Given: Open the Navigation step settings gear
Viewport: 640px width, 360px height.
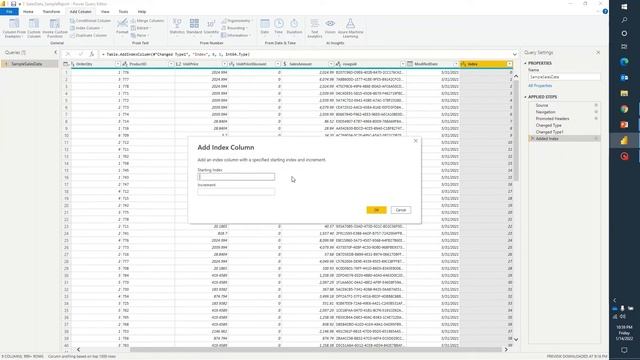Looking at the screenshot, I should click(x=596, y=112).
